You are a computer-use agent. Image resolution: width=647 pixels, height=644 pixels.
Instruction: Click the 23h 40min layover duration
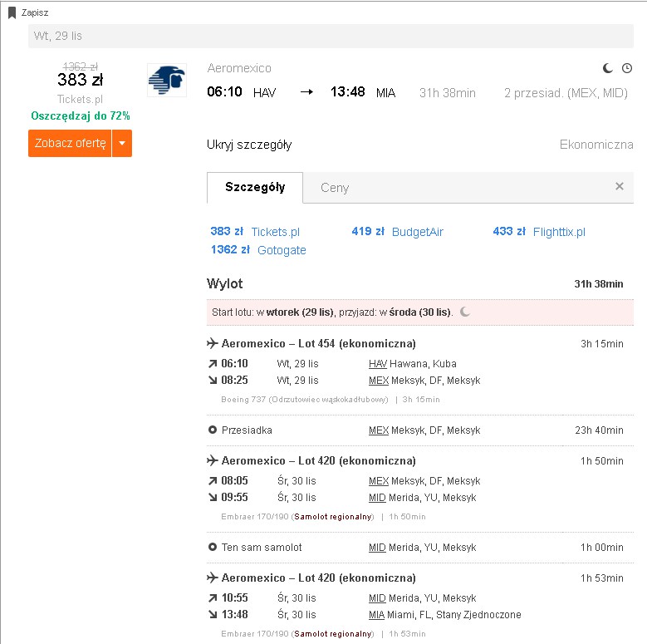599,430
